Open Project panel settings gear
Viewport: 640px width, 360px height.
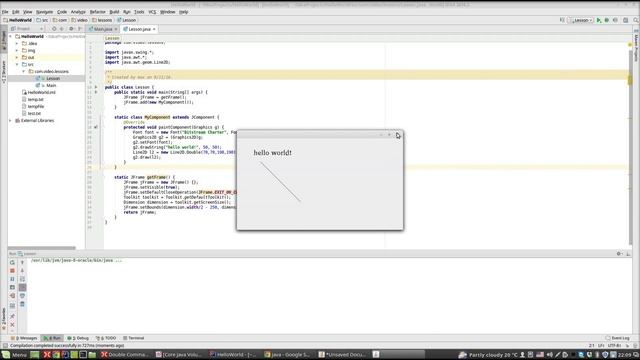(x=71, y=29)
